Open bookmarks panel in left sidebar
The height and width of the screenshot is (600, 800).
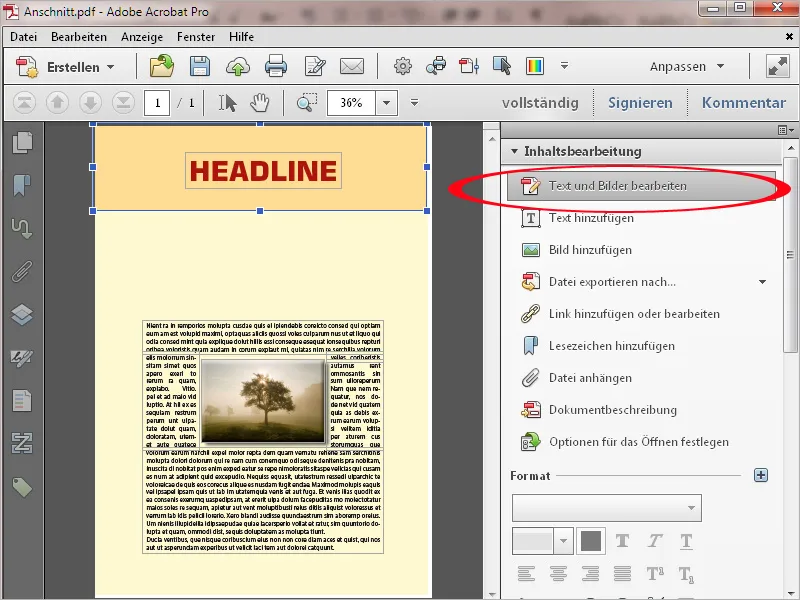[x=22, y=185]
